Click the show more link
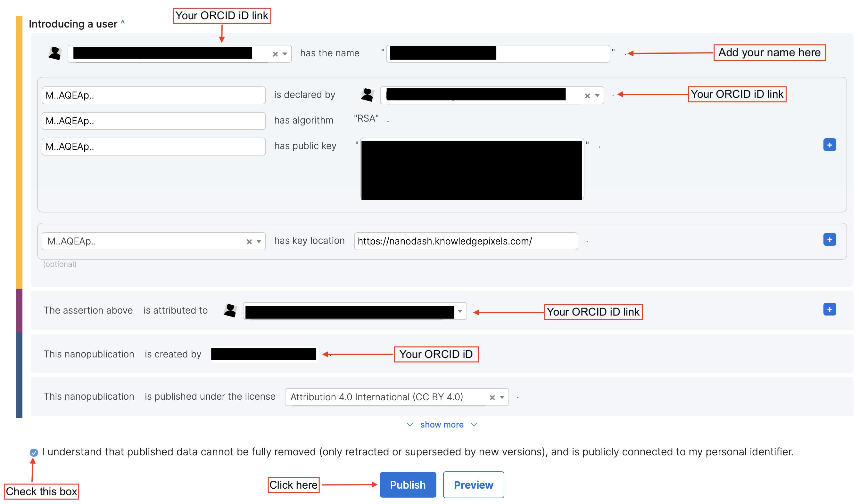Viewport: 859px width, 504px height. (442, 425)
